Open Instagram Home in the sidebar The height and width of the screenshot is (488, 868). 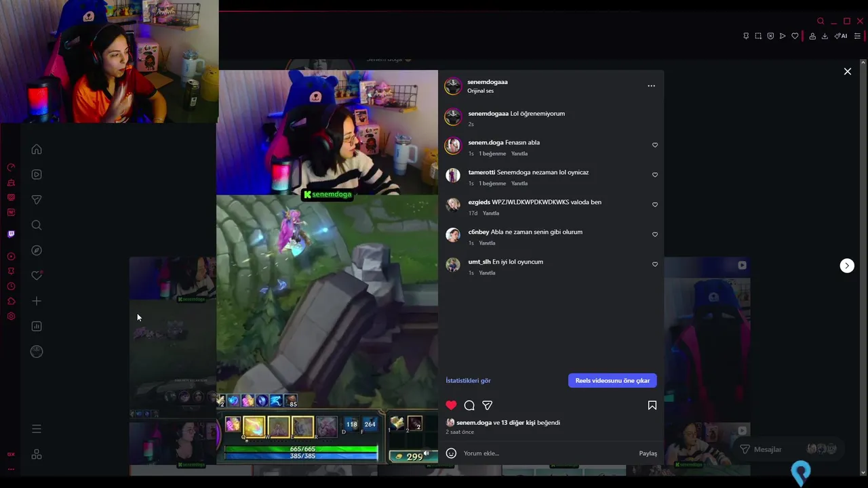[37, 149]
